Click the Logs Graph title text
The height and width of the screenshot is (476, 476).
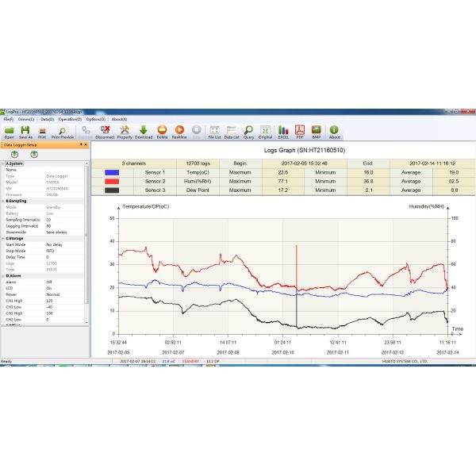pos(305,150)
